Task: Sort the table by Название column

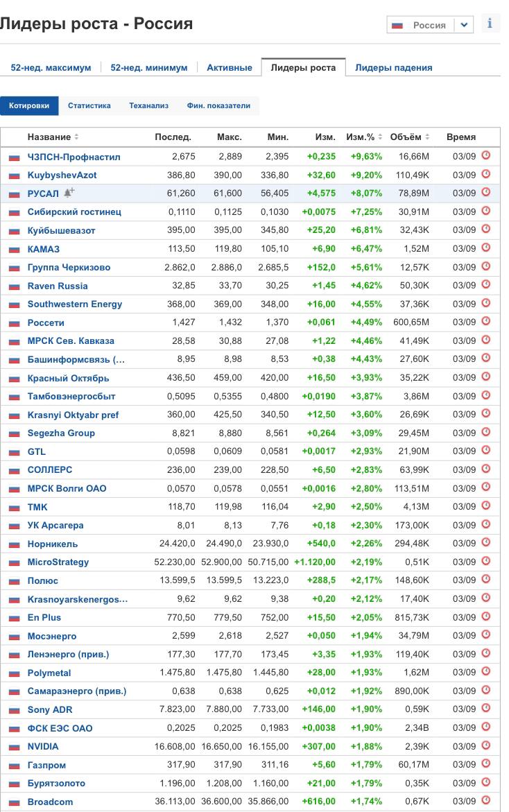Action: coord(53,137)
